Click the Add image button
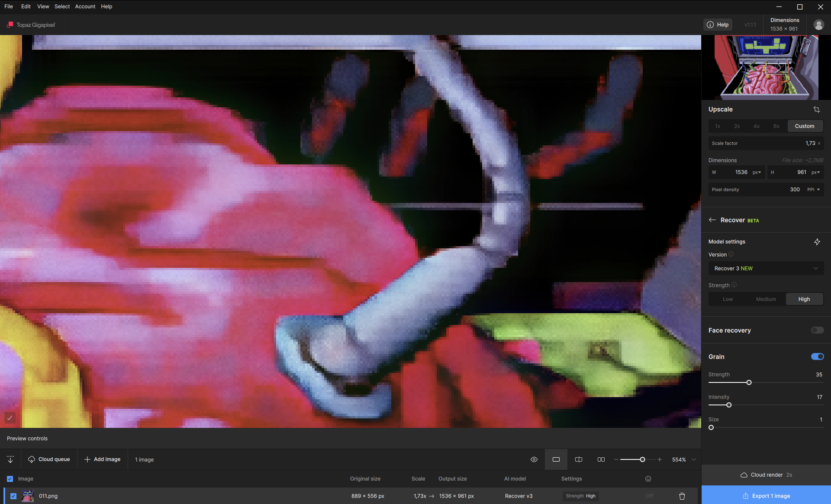Screen dimensions: 831x504 coord(103,459)
